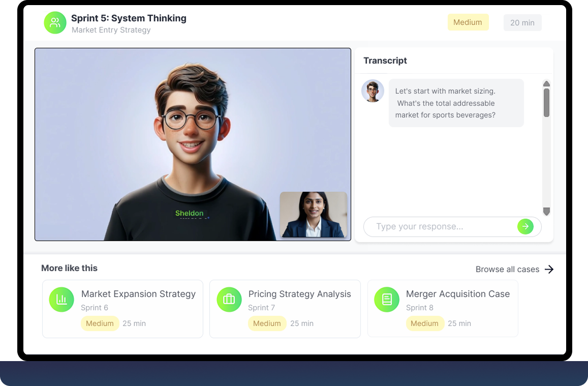588x386 pixels.
Task: Click the arrow beside Browse all cases
Action: coord(549,269)
